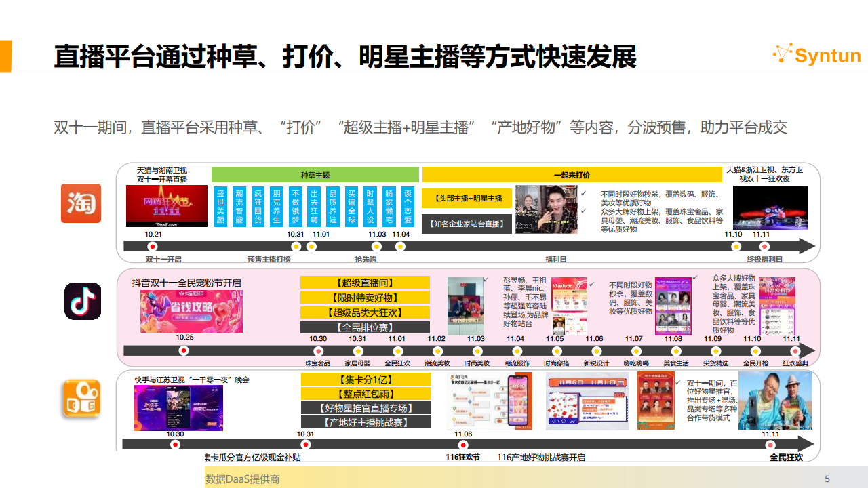This screenshot has width=868, height=488.
Task: Click the 潮流服饰 label on Douyin timeline
Action: [x=517, y=363]
